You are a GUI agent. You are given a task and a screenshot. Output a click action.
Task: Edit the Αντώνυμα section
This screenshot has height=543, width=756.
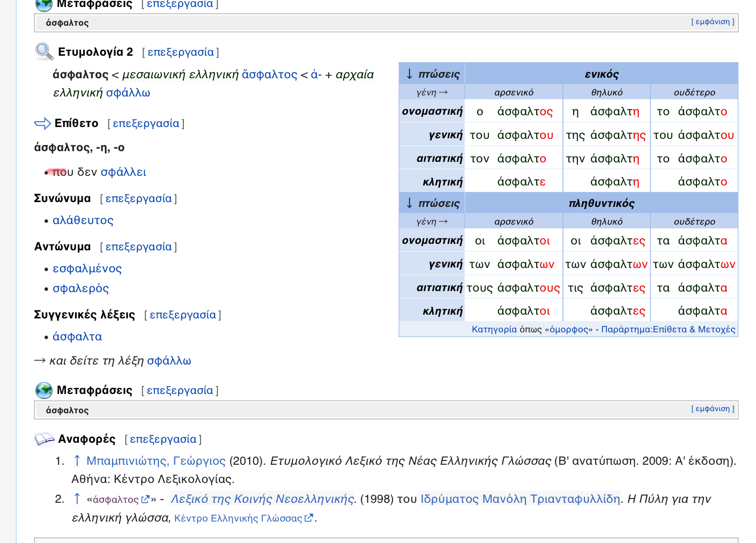(138, 247)
